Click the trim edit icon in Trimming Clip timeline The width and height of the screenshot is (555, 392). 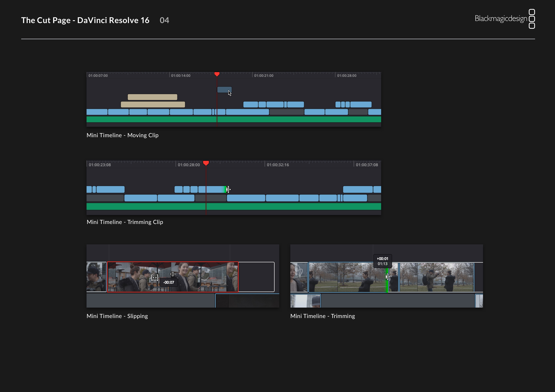(227, 189)
